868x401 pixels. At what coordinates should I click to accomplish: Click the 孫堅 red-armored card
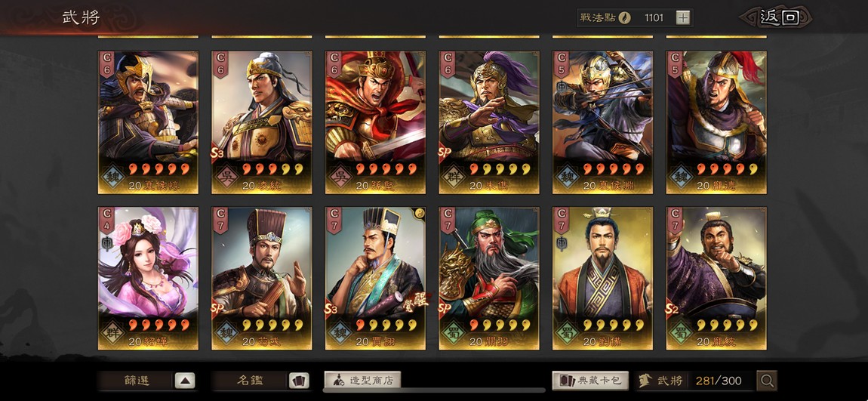(375, 122)
